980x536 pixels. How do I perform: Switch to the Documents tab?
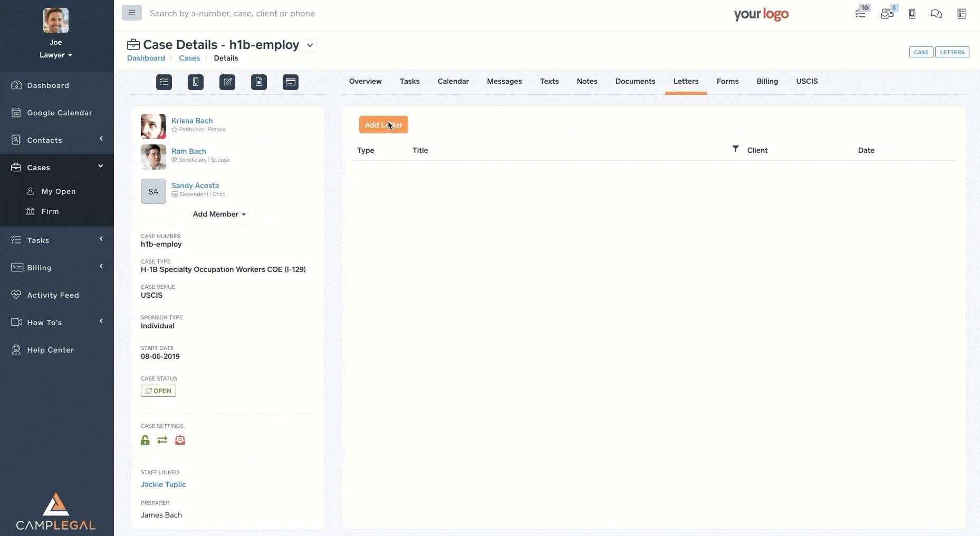click(x=635, y=81)
